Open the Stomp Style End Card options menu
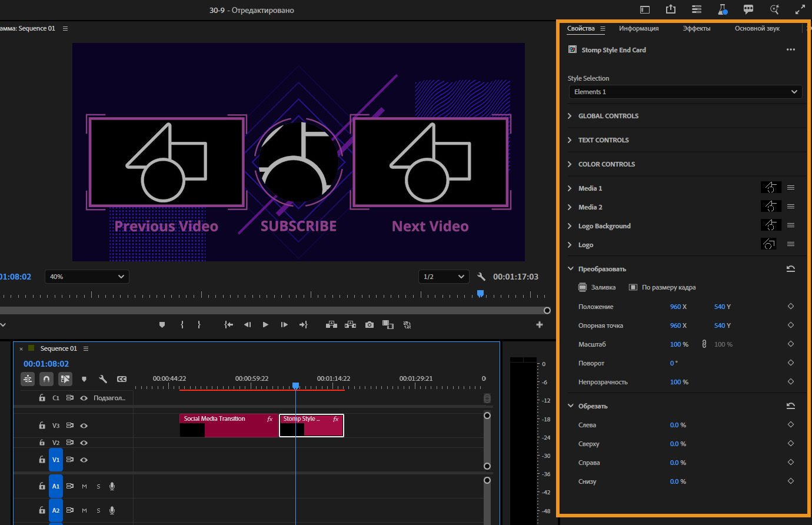This screenshot has height=525, width=812. pyautogui.click(x=790, y=50)
